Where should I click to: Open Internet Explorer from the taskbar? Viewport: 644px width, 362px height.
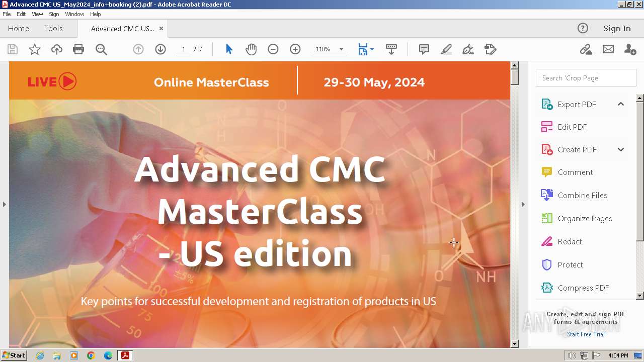(40, 355)
